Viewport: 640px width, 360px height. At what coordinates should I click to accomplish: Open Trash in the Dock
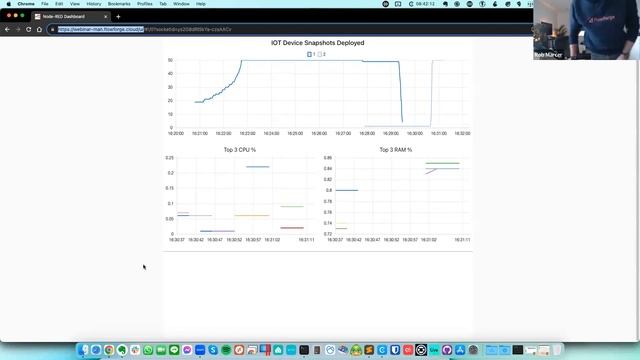point(557,350)
